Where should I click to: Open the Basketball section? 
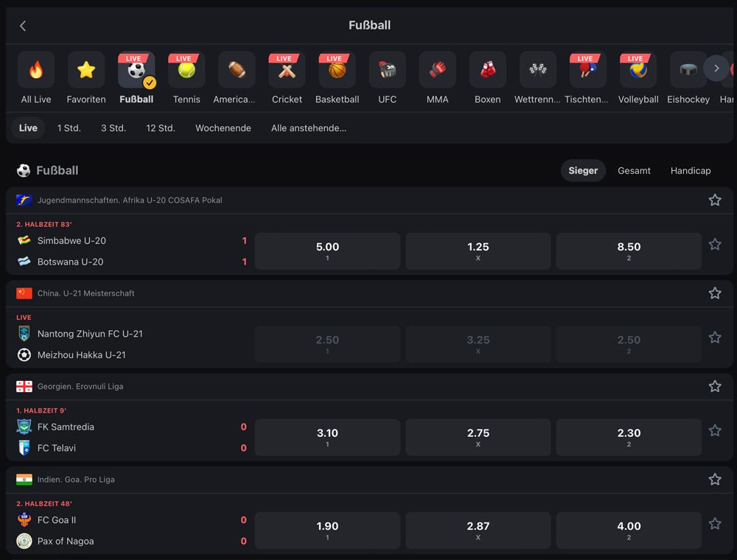(337, 69)
